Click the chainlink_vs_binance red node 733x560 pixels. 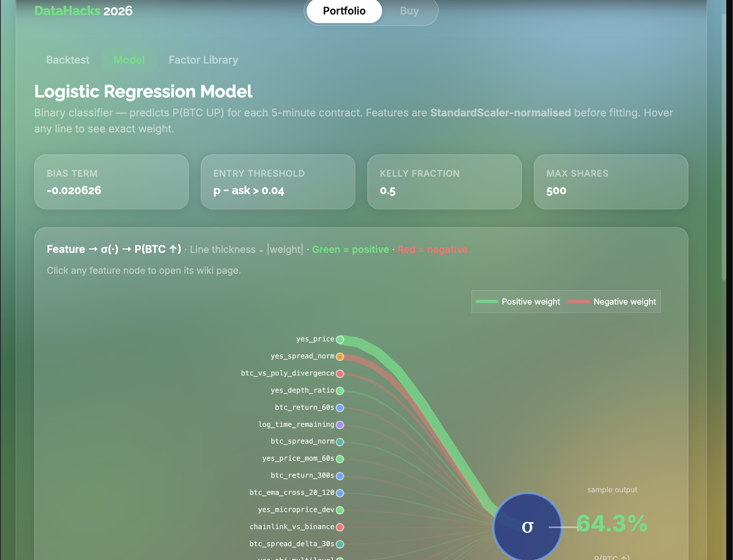(x=340, y=527)
